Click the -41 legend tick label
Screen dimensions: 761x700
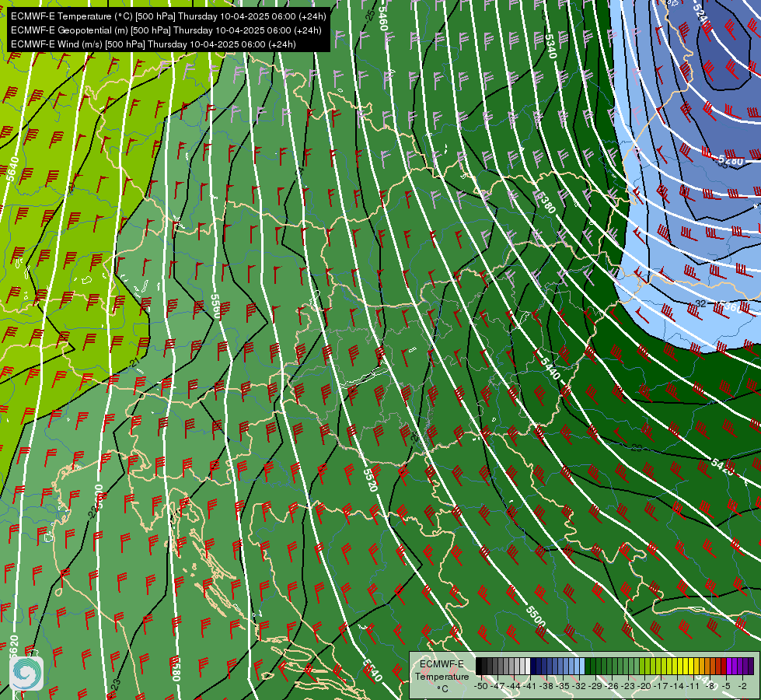pyautogui.click(x=529, y=686)
